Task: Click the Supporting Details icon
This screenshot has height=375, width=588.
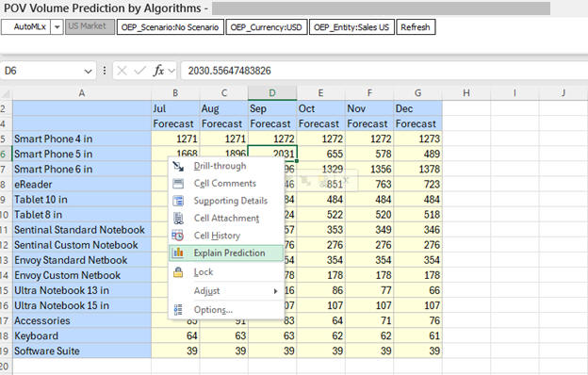Action: point(178,201)
